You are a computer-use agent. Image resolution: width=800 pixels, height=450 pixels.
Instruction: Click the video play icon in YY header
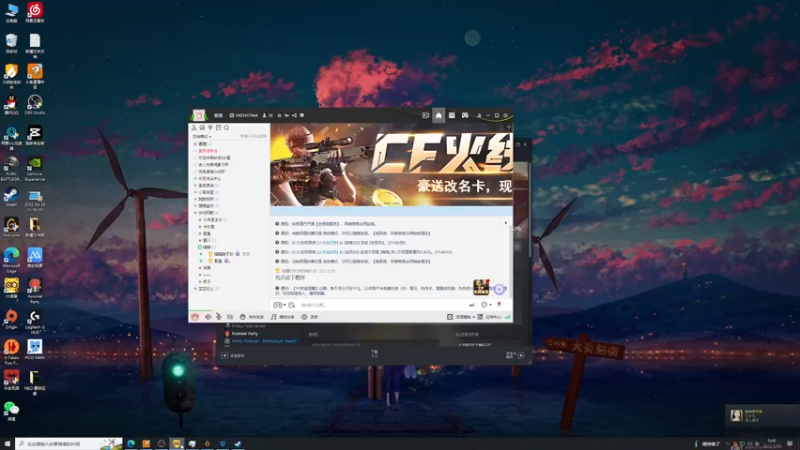(x=425, y=115)
